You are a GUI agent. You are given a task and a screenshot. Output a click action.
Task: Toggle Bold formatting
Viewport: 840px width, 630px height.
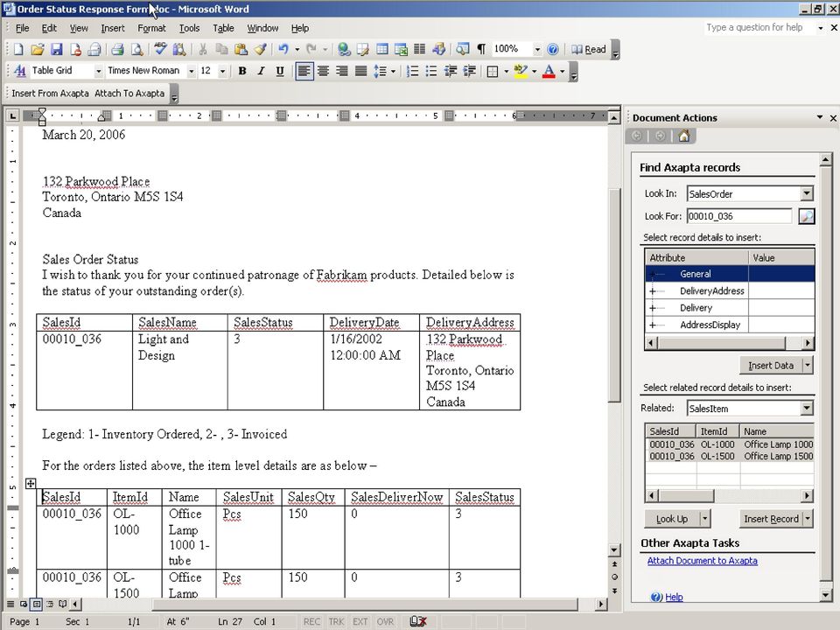pos(242,71)
